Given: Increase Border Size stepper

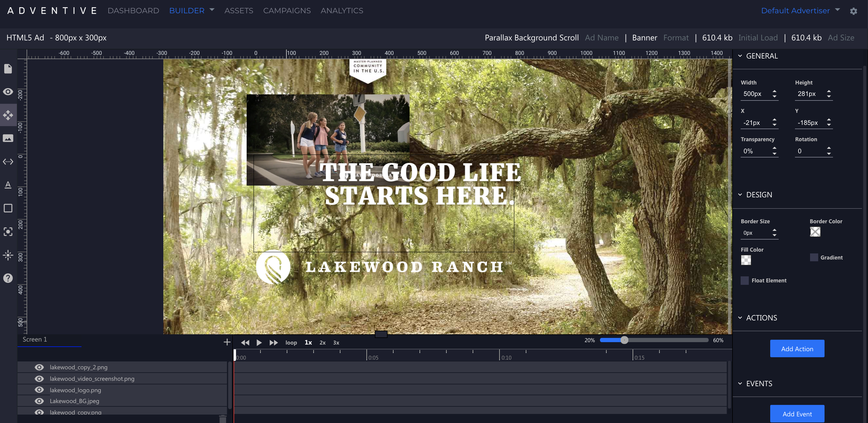Looking at the screenshot, I should point(774,230).
